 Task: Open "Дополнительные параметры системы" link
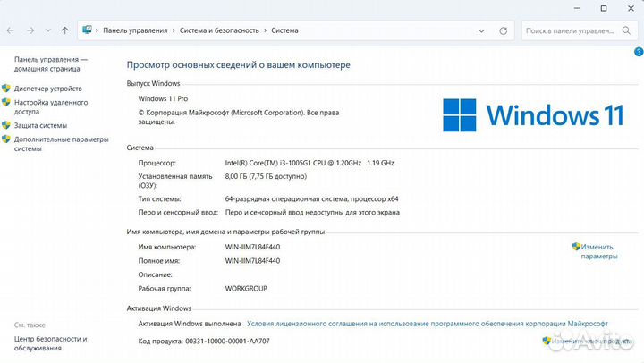[62, 144]
